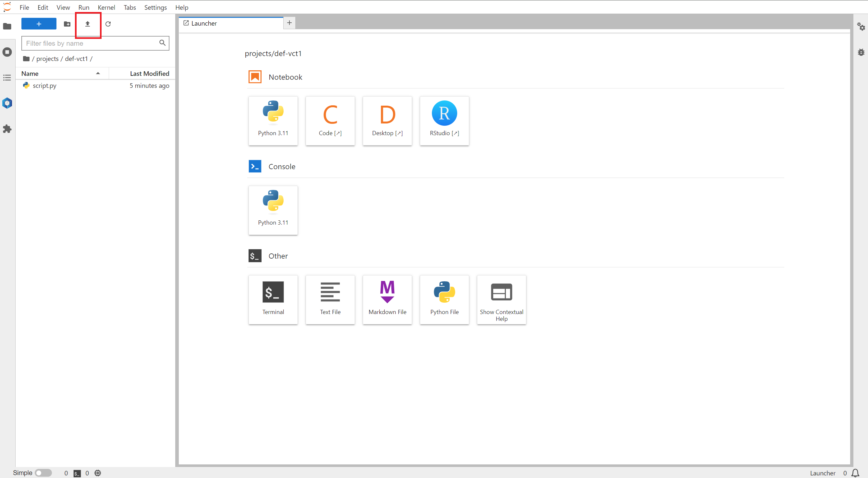This screenshot has width=868, height=478.
Task: Sort files by clicking Name column header
Action: coord(30,73)
